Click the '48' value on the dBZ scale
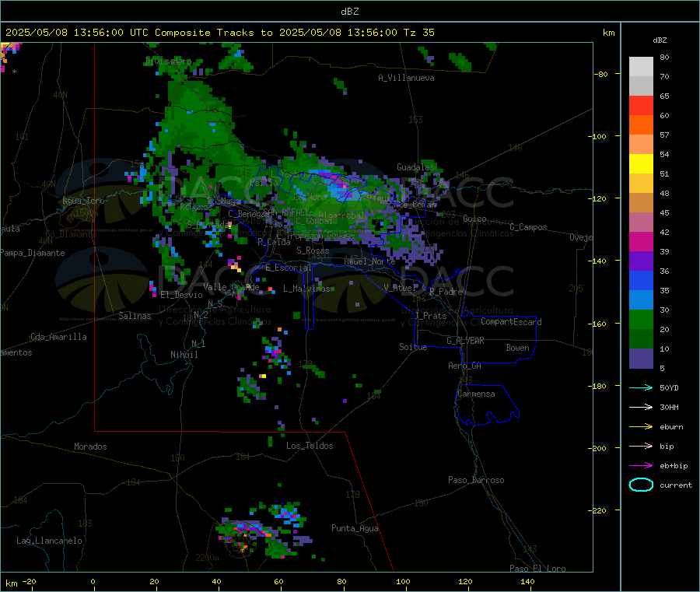Screen dimensions: 700x592 click(x=664, y=194)
